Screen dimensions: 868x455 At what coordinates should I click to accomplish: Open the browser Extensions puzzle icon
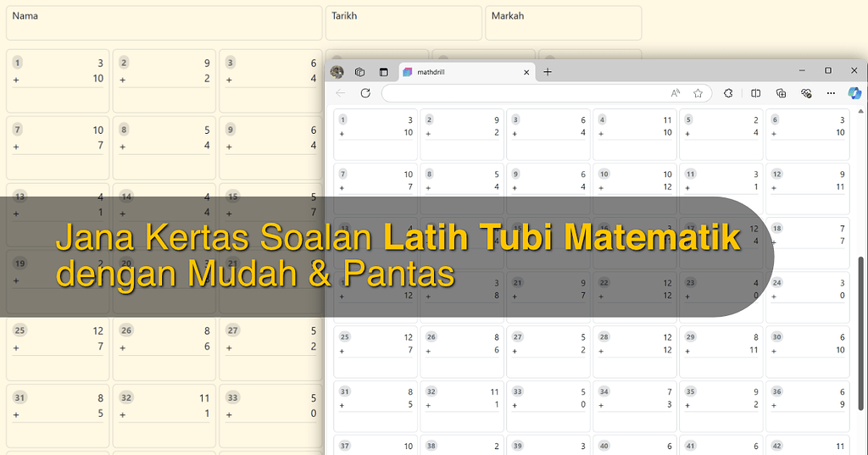(x=728, y=93)
